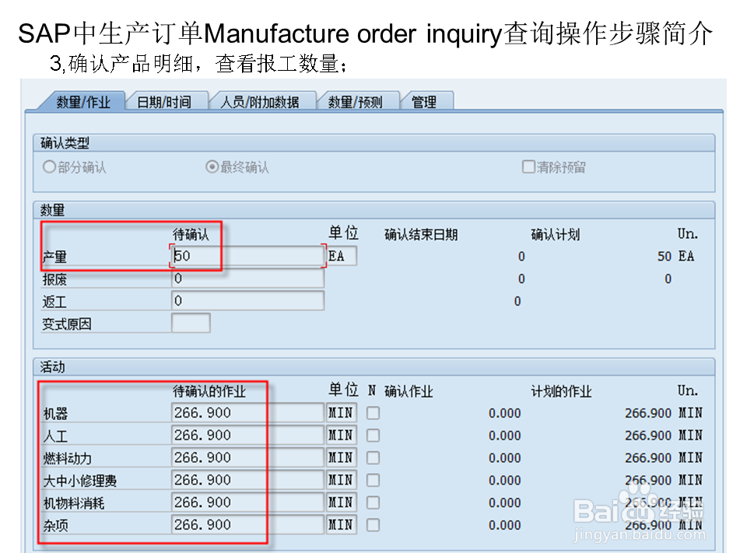This screenshot has height=560, width=747.
Task: Click the 杂项 activity value field
Action: pyautogui.click(x=247, y=524)
